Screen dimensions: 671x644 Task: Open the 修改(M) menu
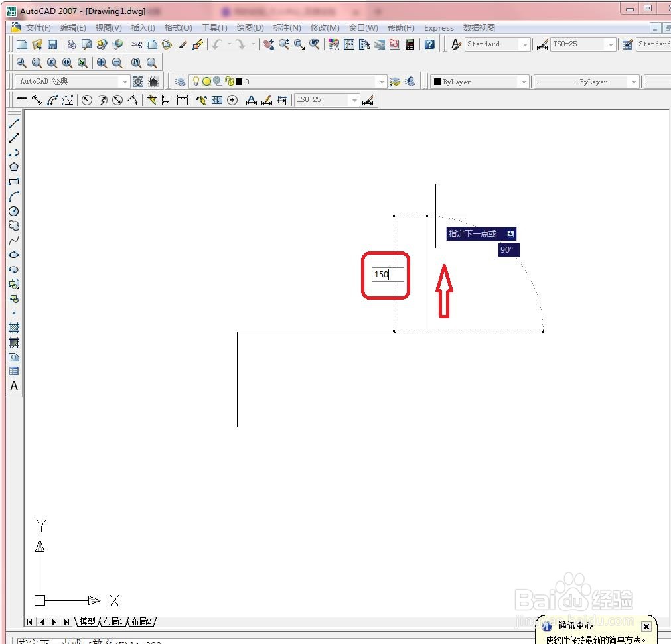click(x=325, y=28)
